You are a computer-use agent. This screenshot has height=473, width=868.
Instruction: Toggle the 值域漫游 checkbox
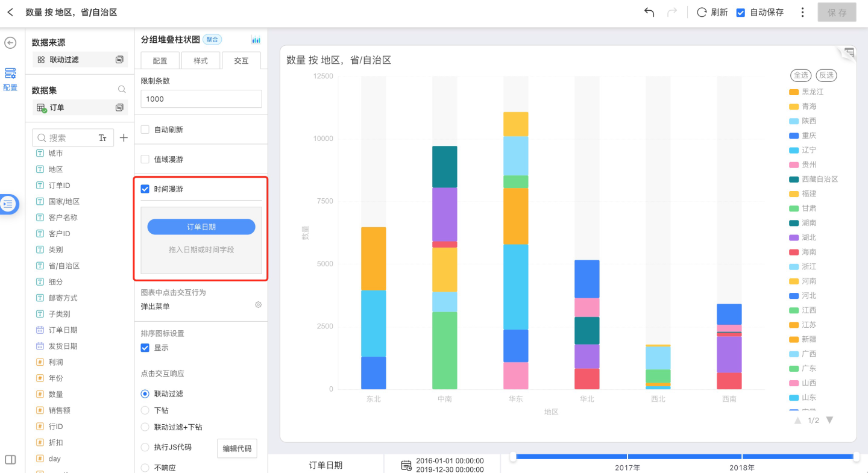[x=145, y=159]
